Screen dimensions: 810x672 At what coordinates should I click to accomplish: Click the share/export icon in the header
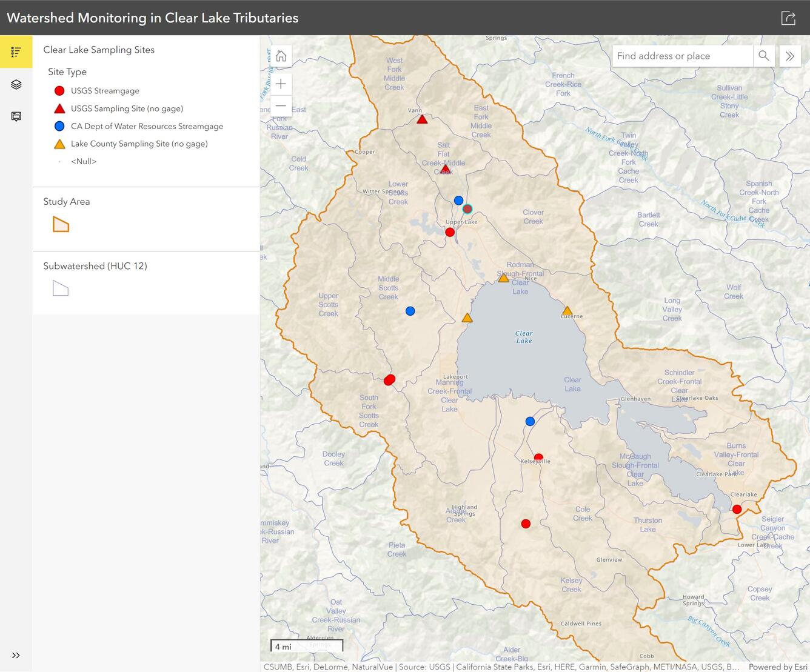coord(788,18)
